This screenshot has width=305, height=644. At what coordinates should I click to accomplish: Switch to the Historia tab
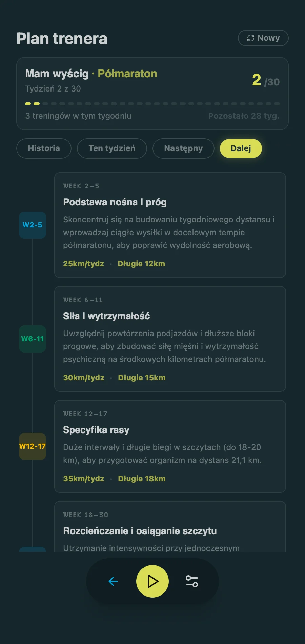coord(44,148)
